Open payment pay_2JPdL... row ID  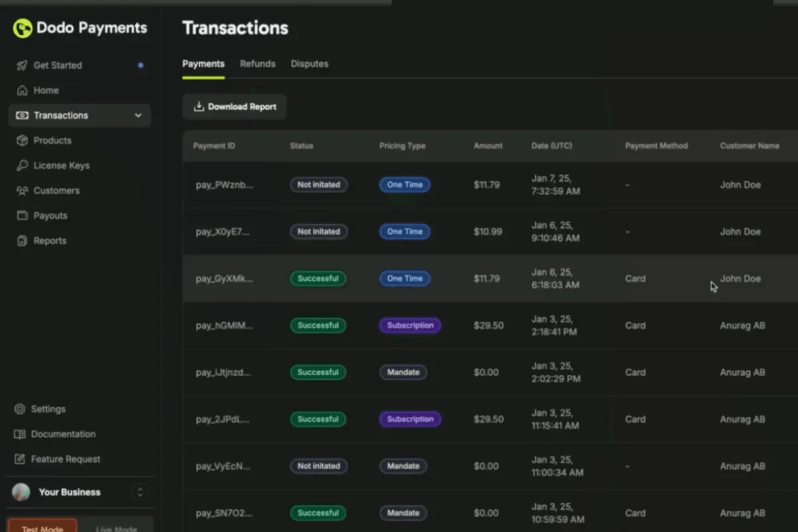(223, 420)
